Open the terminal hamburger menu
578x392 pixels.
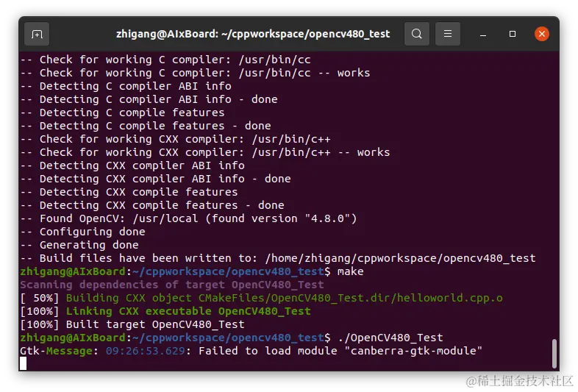[x=448, y=34]
